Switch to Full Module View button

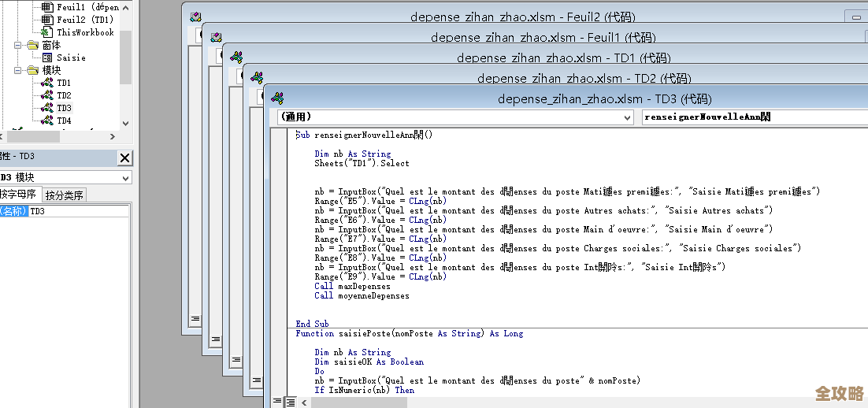tap(290, 402)
